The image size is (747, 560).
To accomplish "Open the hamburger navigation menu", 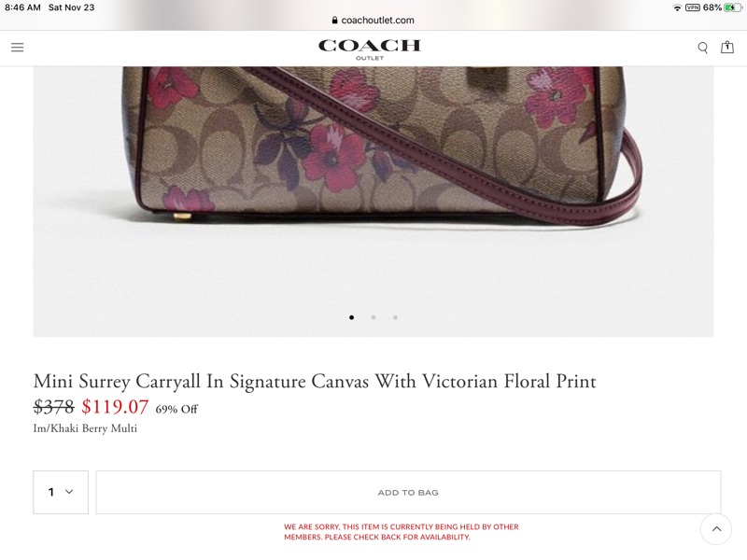I will 17,48.
